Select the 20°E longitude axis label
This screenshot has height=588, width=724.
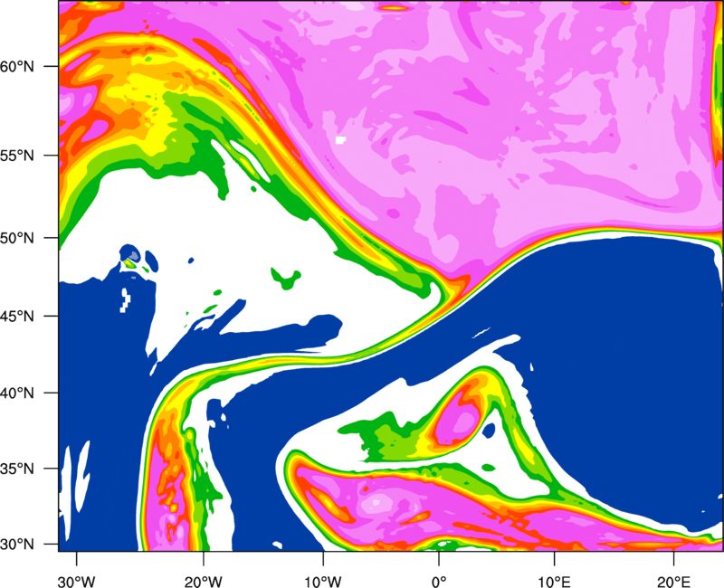pos(673,582)
